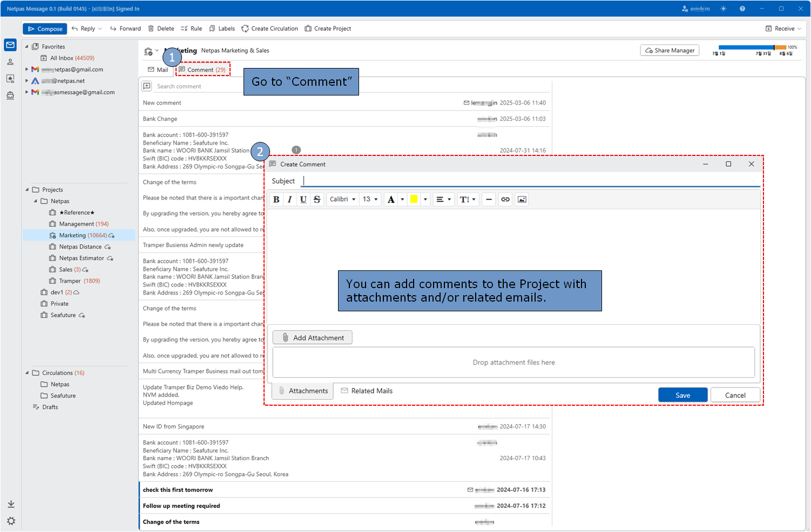Click Create Circulation
The height and width of the screenshot is (532, 811).
(x=269, y=29)
